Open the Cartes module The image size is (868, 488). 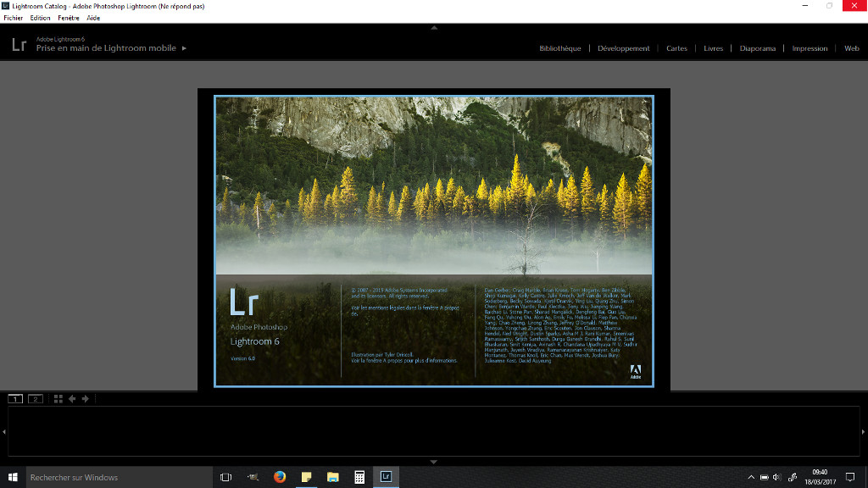[676, 48]
